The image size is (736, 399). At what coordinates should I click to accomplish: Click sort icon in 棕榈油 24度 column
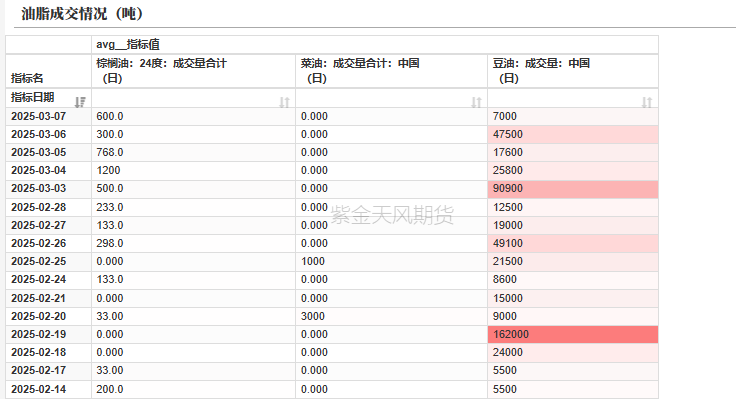point(284,102)
